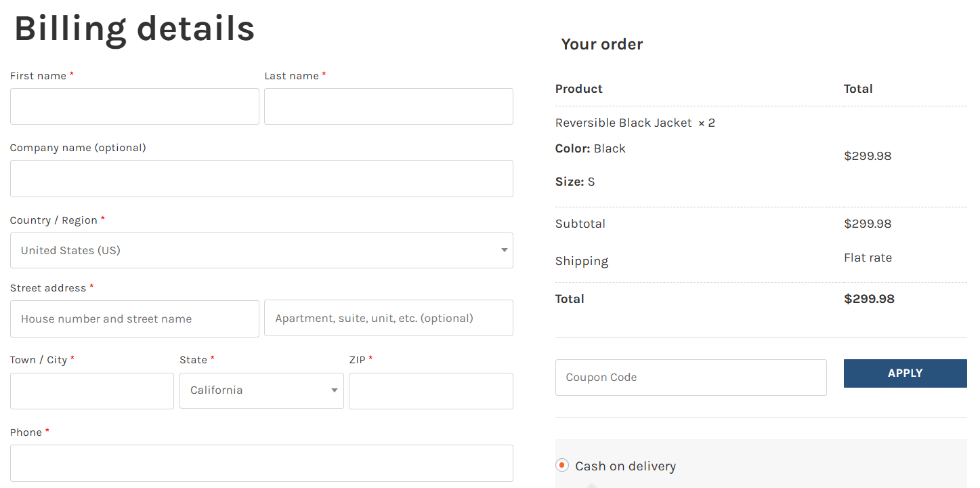Click the Flat rate shipping text

868,257
